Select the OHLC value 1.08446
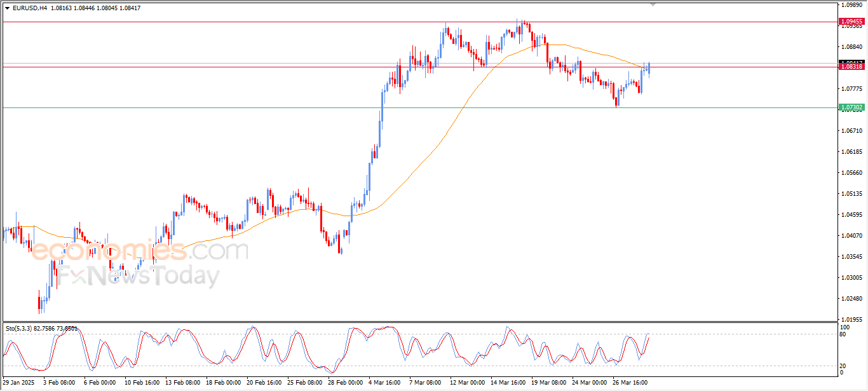This screenshot has height=391, width=868. (x=85, y=8)
